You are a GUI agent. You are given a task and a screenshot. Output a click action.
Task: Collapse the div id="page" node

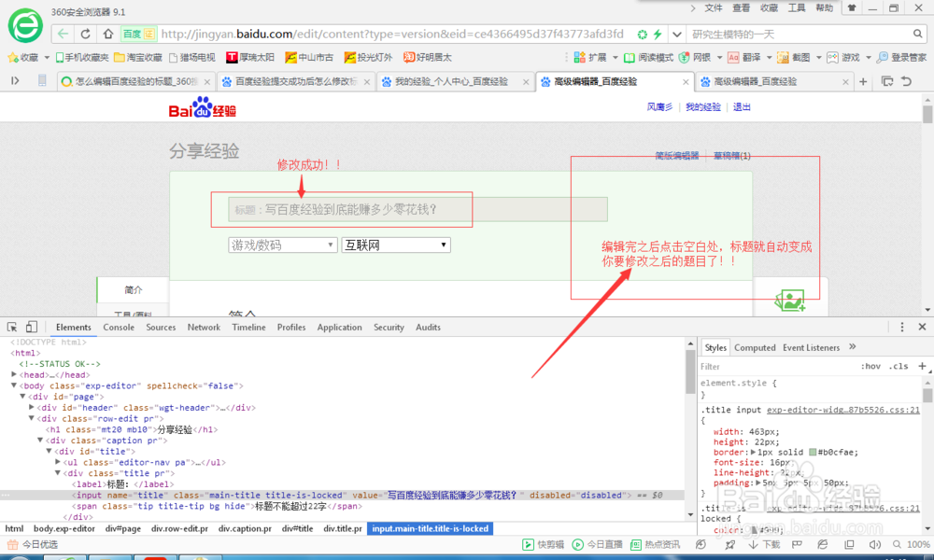22,397
